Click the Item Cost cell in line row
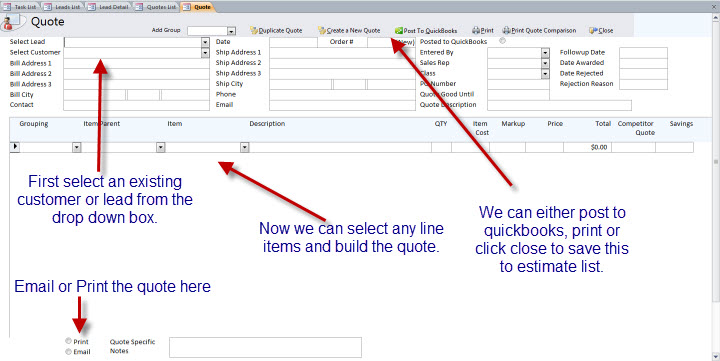720x361 pixels. (470, 147)
